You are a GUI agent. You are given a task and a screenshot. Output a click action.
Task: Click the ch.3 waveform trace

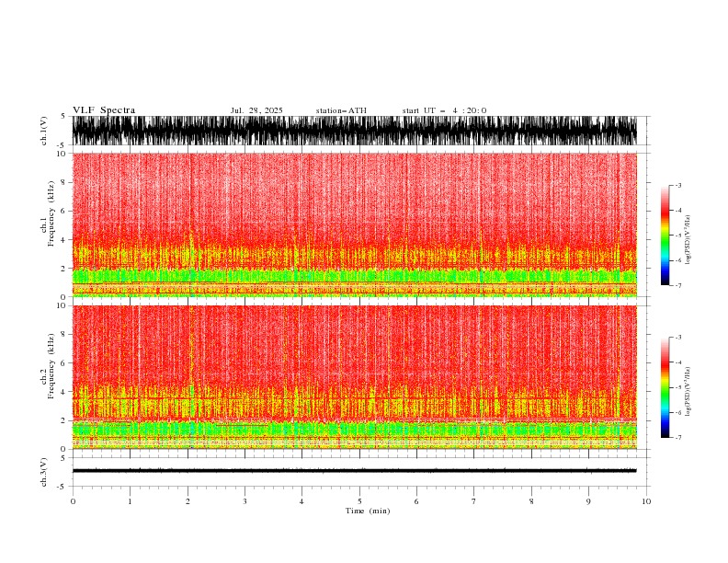click(x=355, y=471)
